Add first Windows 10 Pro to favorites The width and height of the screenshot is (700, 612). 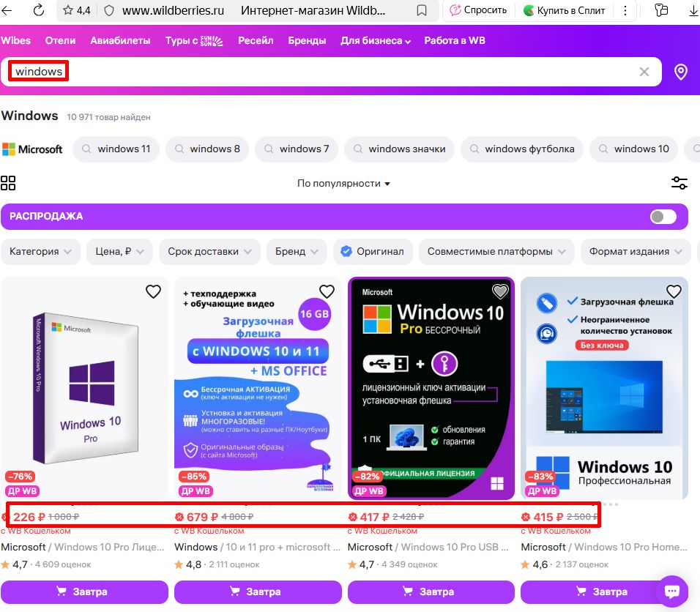coord(153,292)
